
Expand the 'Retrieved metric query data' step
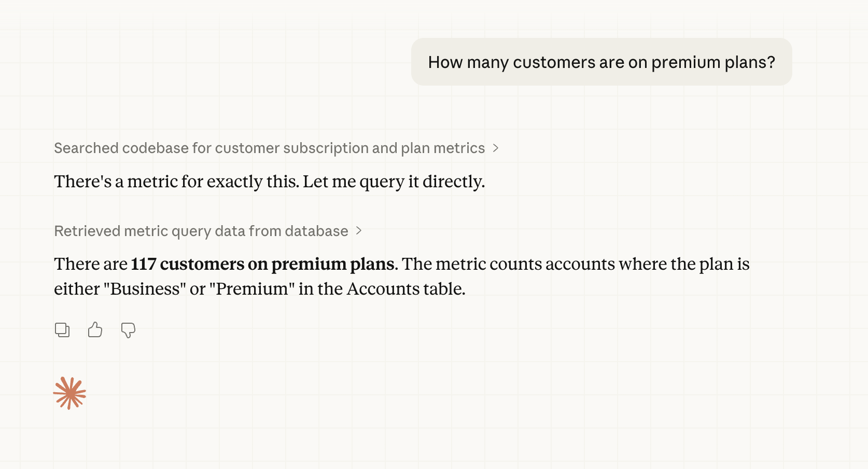(359, 231)
